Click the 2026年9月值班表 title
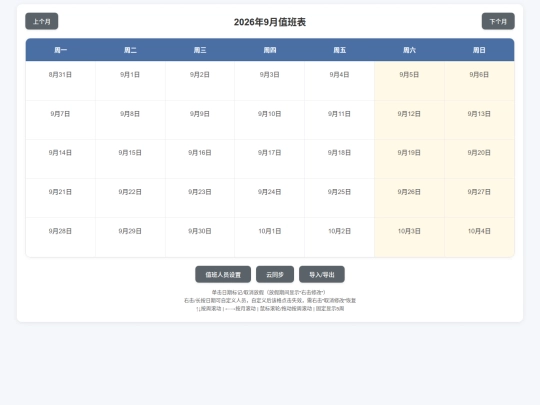This screenshot has width=540, height=405. click(x=270, y=22)
